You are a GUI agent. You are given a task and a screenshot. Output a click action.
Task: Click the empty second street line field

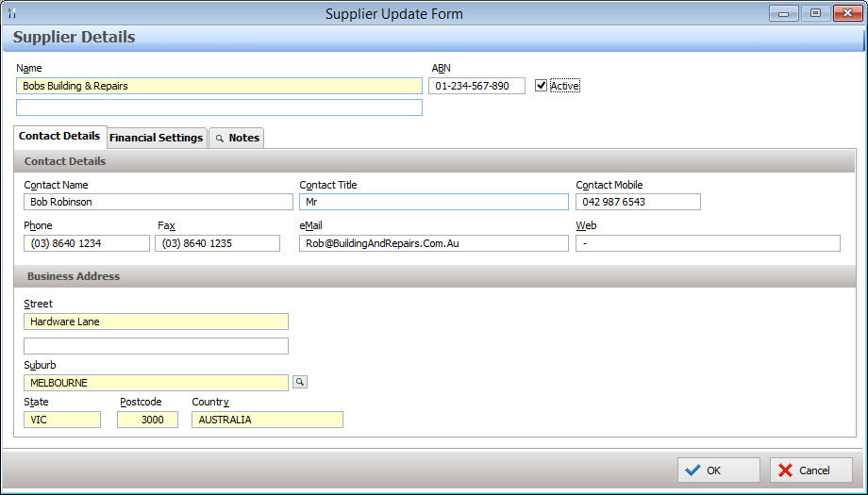156,346
